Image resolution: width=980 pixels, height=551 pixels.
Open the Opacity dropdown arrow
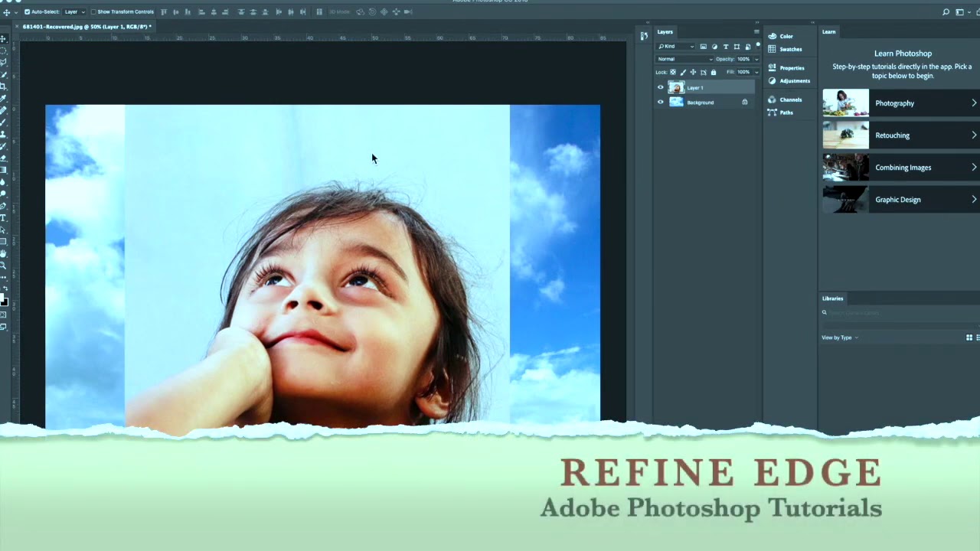(x=756, y=59)
